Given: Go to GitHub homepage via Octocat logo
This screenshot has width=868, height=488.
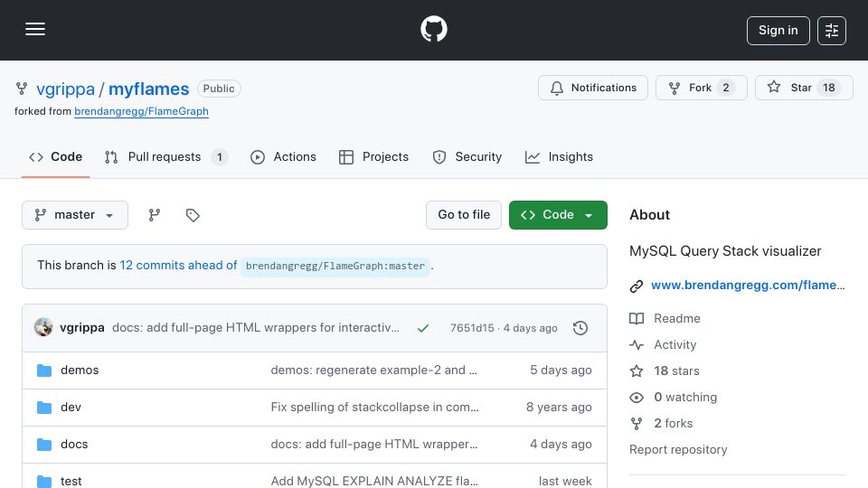Looking at the screenshot, I should tap(433, 29).
